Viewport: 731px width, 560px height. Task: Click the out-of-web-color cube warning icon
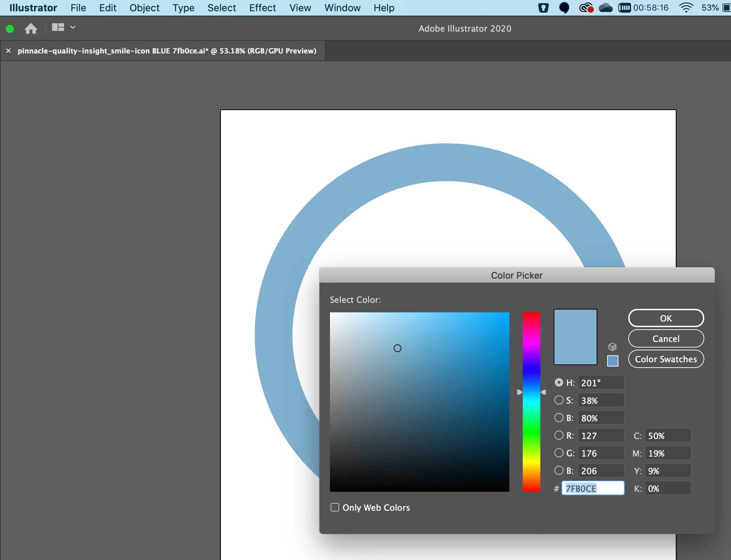[x=612, y=347]
